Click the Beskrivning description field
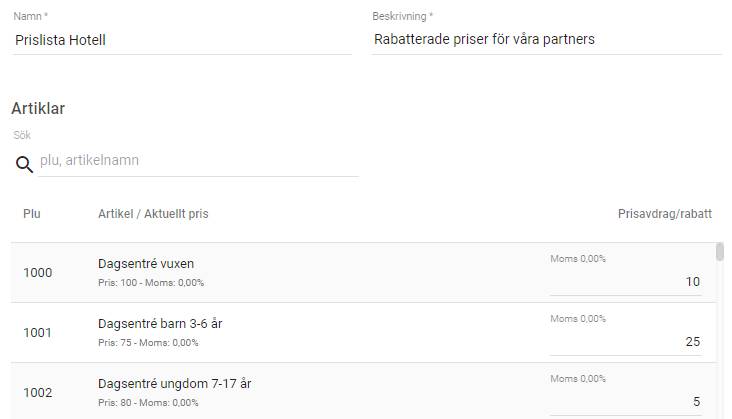This screenshot has height=419, width=732. click(546, 40)
